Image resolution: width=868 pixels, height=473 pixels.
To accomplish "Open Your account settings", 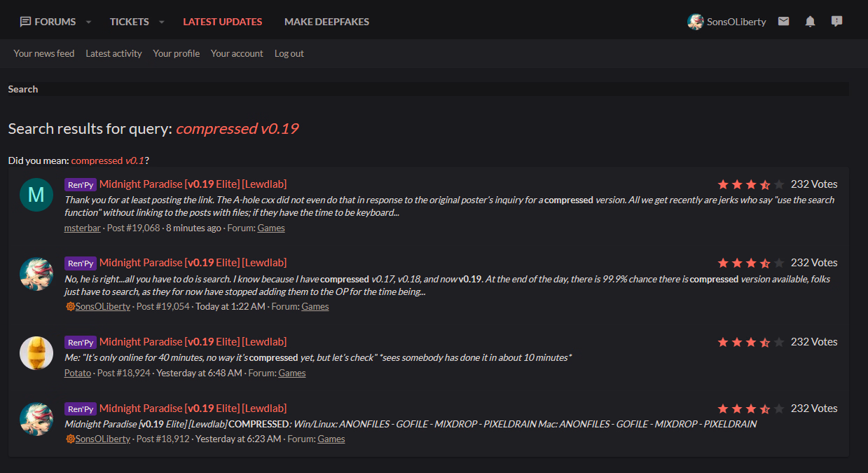I will coord(237,53).
